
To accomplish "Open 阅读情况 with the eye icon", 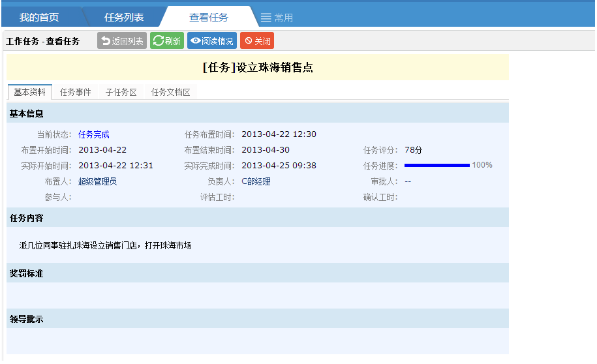I will pyautogui.click(x=211, y=41).
